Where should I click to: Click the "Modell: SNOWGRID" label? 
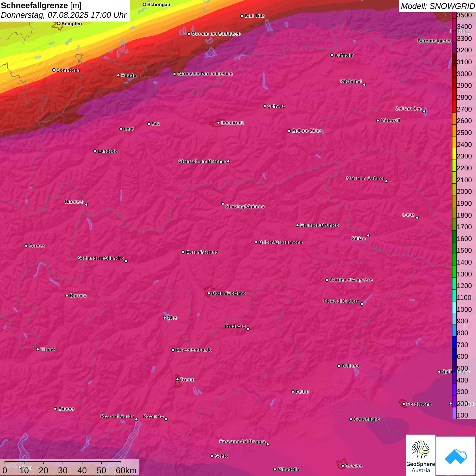tap(437, 6)
